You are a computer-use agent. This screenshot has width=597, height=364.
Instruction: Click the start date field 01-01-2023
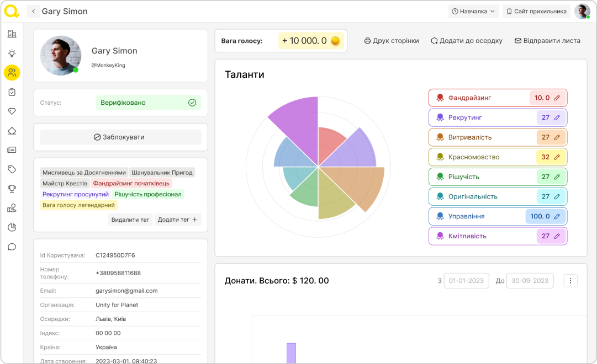coord(466,281)
